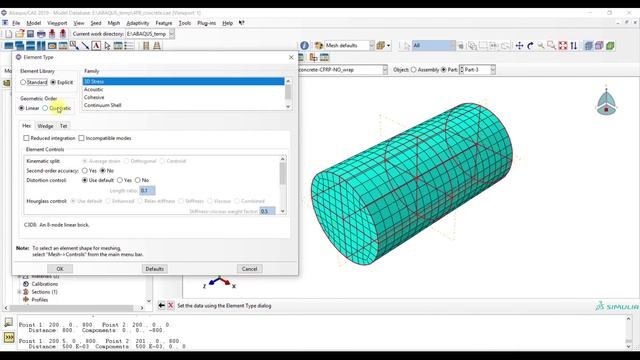Open the Adaptivity menu
The height and width of the screenshot is (360, 640).
tap(138, 23)
